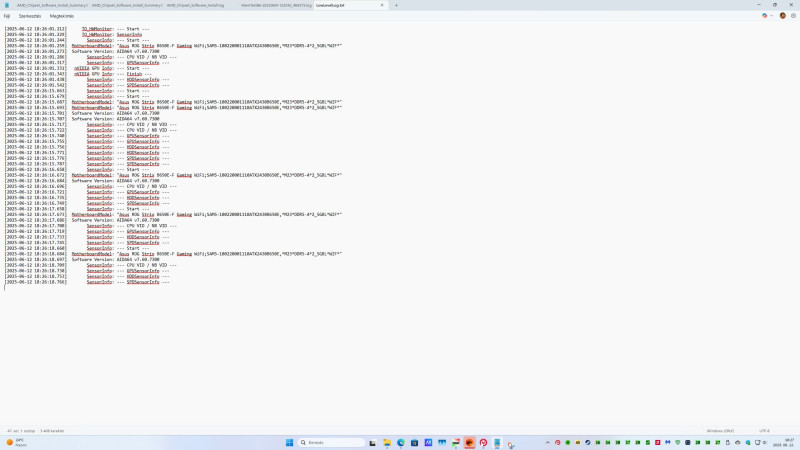
Task: Show hidden system tray icons
Action: point(547,442)
